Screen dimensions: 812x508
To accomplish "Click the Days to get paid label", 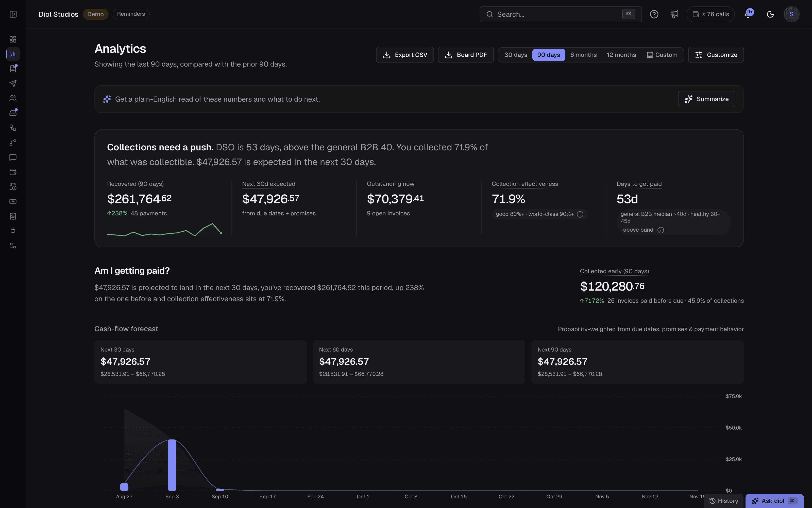I will click(x=639, y=184).
